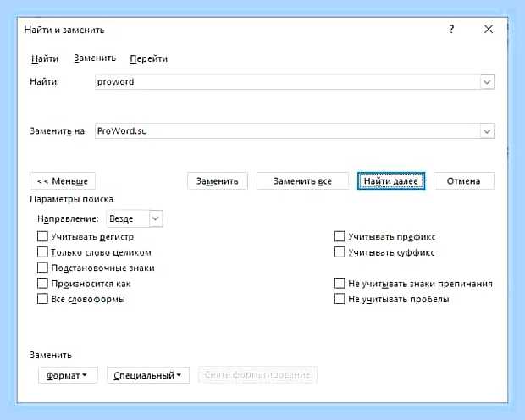Enable Учитывать регистр checkbox
The width and height of the screenshot is (525, 420).
pos(42,236)
